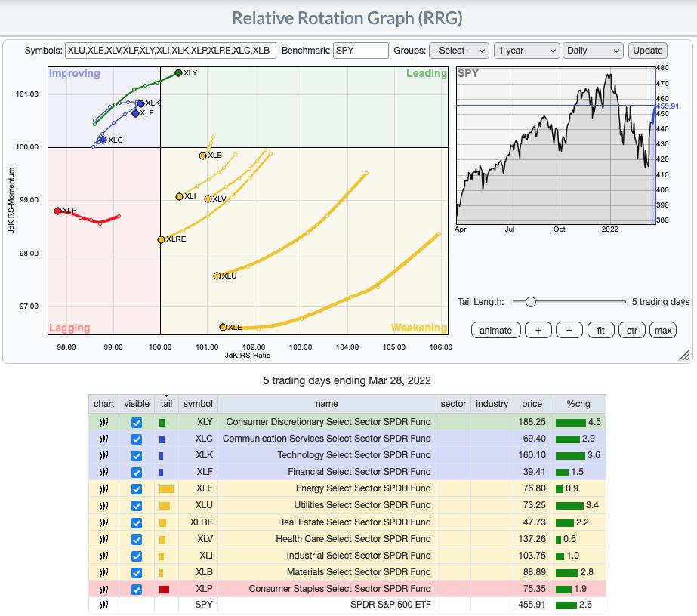Screen dimensions: 697x616
Task: Uncheck visibility for XLB
Action: [137, 573]
